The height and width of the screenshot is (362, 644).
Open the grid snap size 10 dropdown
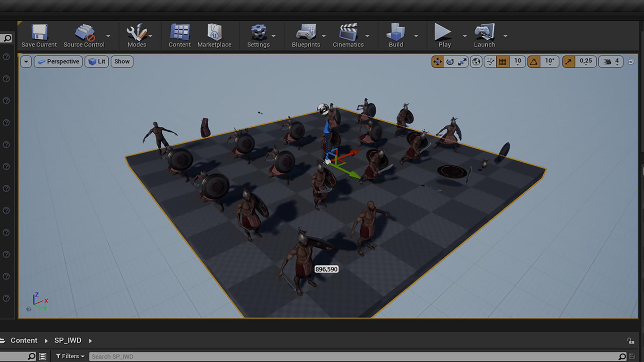tap(518, 62)
